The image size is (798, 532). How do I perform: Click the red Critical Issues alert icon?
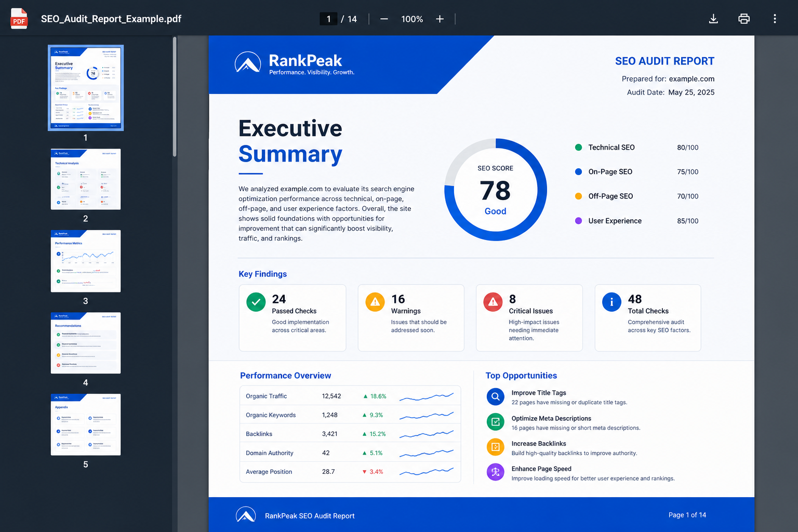493,302
